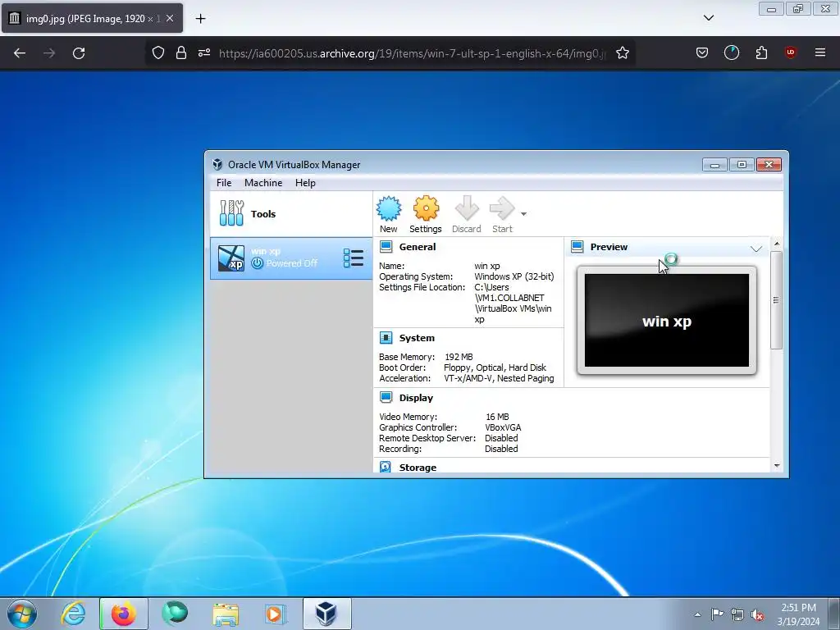
Task: Open site permissions icon in address bar
Action: (204, 53)
